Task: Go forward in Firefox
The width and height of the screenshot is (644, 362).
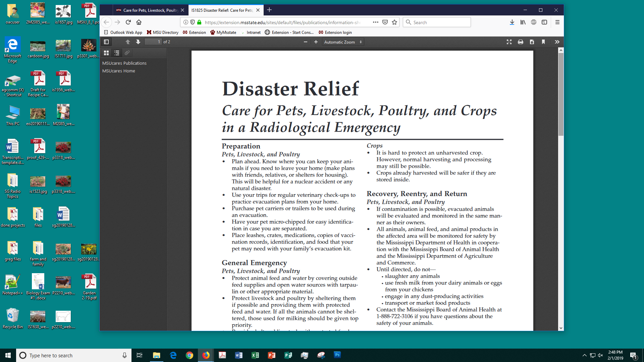Action: 117,22
